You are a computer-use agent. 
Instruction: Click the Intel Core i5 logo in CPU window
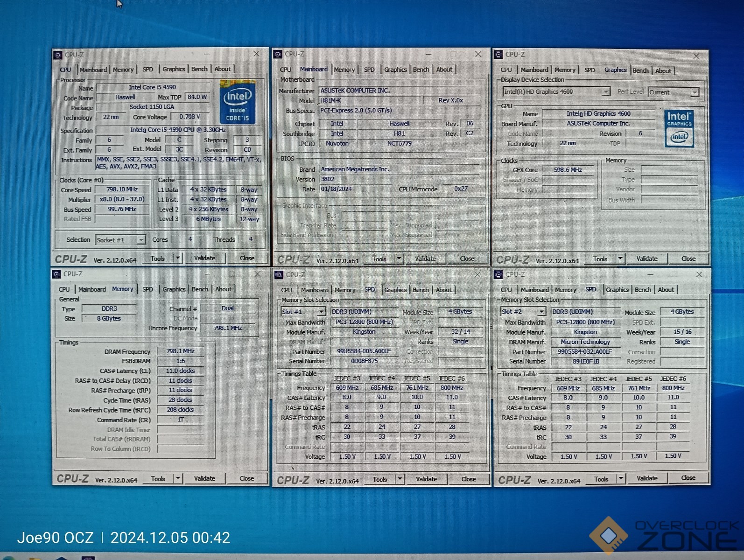(x=238, y=102)
